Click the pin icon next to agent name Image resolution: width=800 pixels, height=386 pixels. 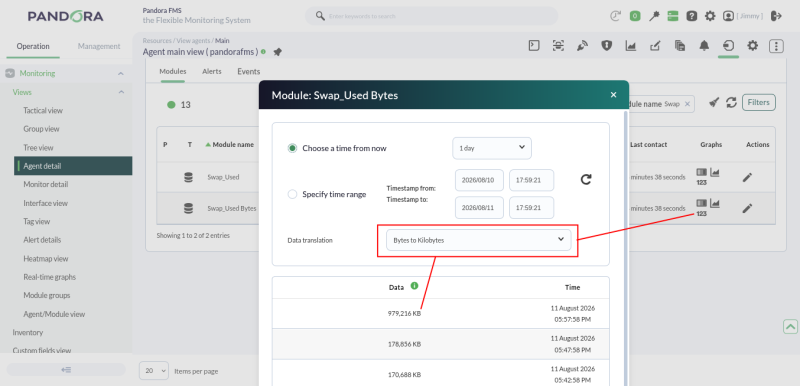coord(278,52)
